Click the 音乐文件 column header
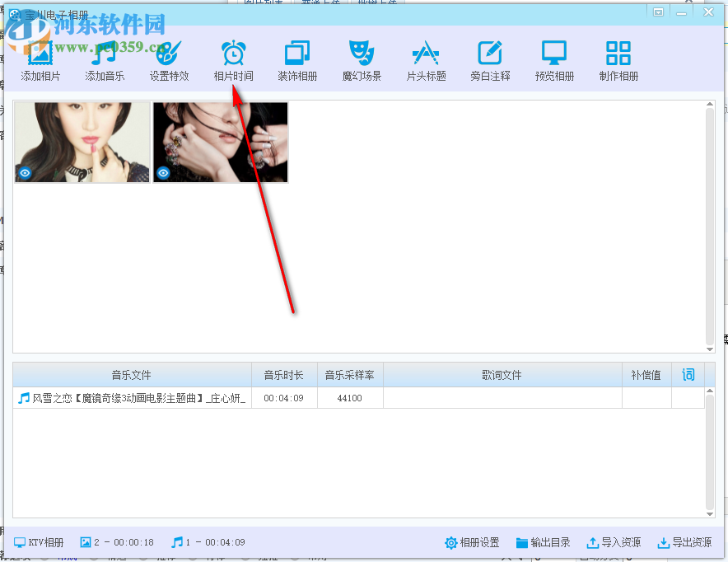Image resolution: width=728 pixels, height=562 pixels. [132, 375]
